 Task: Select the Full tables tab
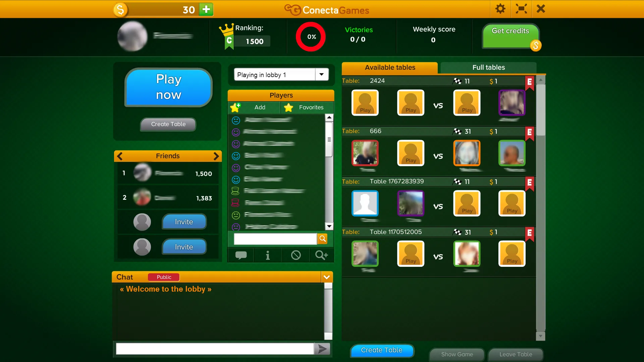489,67
